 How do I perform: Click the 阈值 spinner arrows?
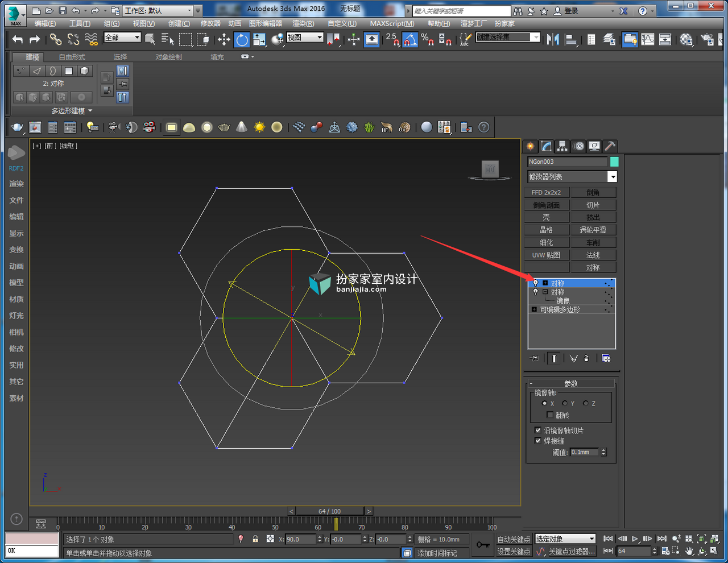point(603,452)
